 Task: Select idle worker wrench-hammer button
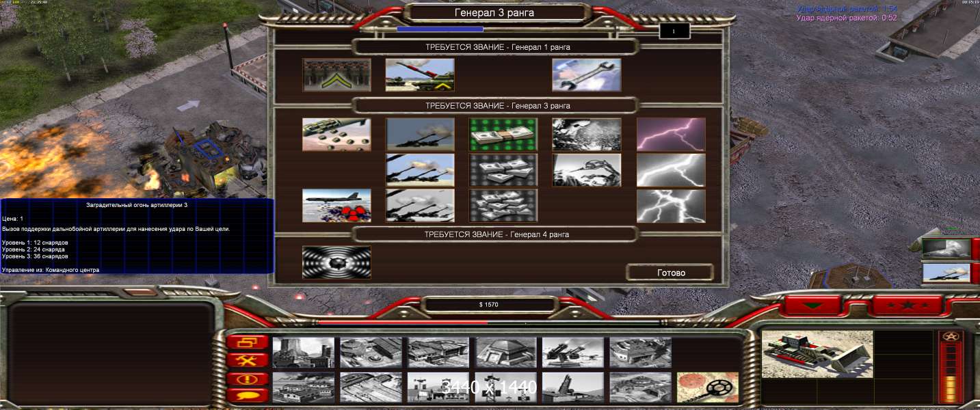pos(247,360)
